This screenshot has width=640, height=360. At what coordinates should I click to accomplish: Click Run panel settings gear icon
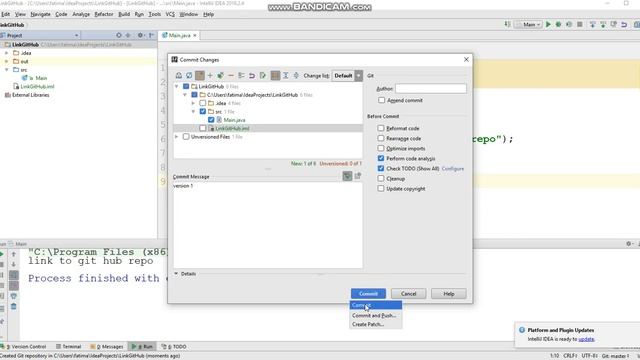(x=629, y=243)
